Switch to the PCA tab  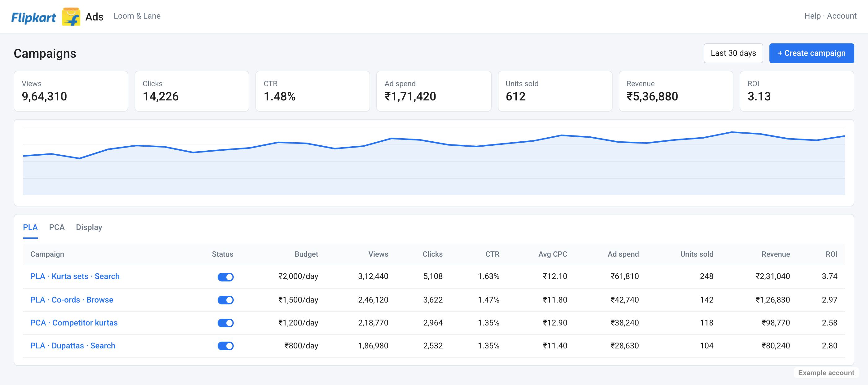point(57,227)
